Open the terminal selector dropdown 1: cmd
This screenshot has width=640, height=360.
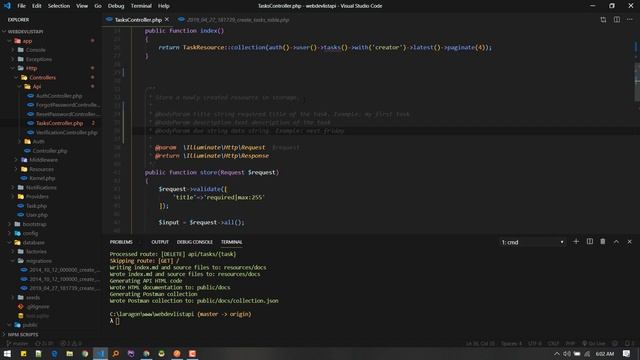(532, 242)
